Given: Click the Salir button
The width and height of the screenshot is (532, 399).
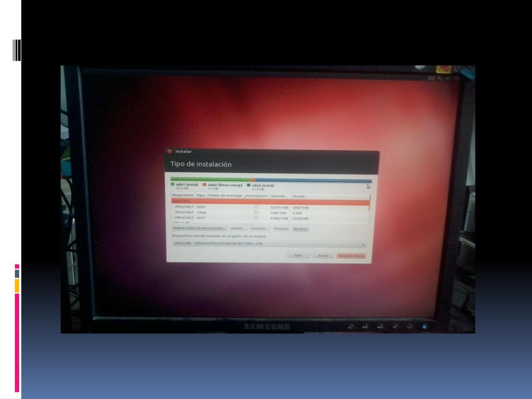Looking at the screenshot, I should tap(298, 255).
